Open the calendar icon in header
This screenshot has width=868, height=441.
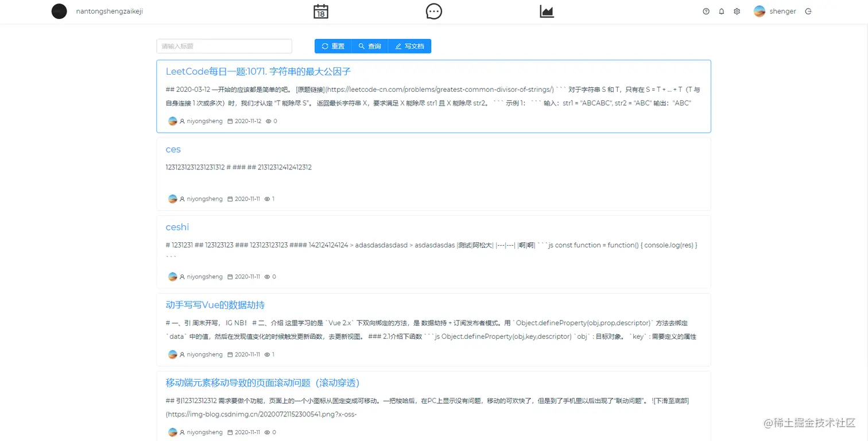pyautogui.click(x=321, y=11)
